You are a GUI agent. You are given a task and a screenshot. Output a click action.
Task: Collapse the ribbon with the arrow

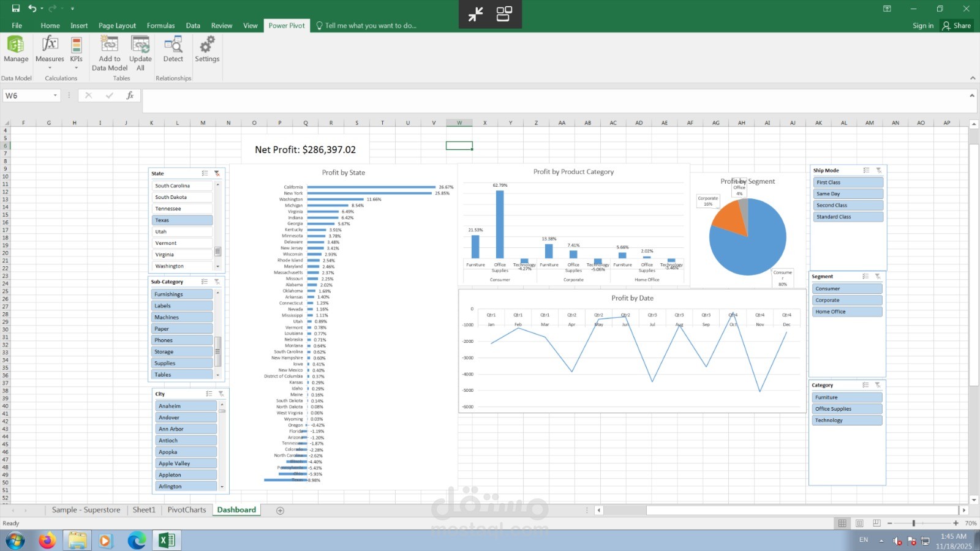click(x=973, y=78)
